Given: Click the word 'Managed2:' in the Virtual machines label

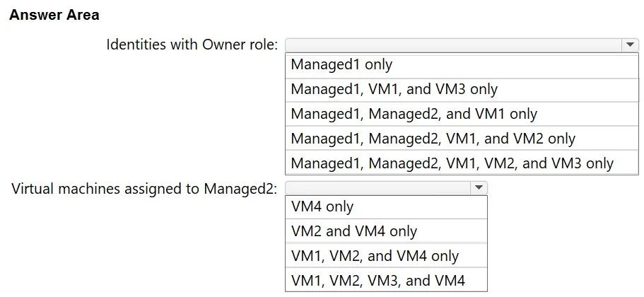Looking at the screenshot, I should (240, 189).
